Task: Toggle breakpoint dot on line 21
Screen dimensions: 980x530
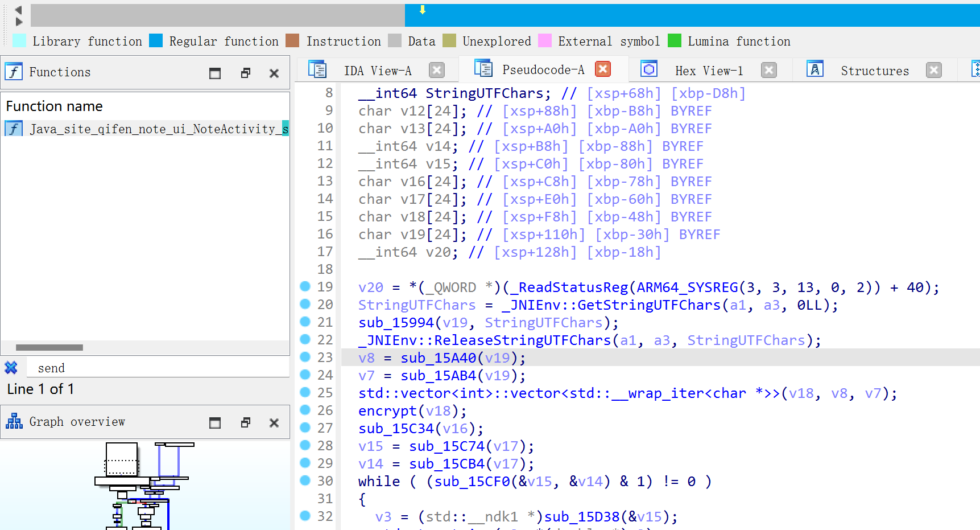Action: 305,322
